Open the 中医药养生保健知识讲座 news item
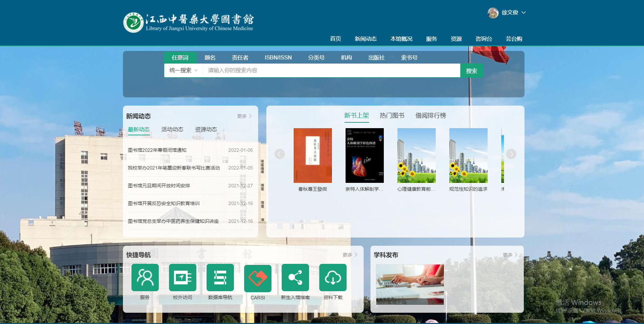Image resolution: width=644 pixels, height=324 pixels. tap(173, 221)
